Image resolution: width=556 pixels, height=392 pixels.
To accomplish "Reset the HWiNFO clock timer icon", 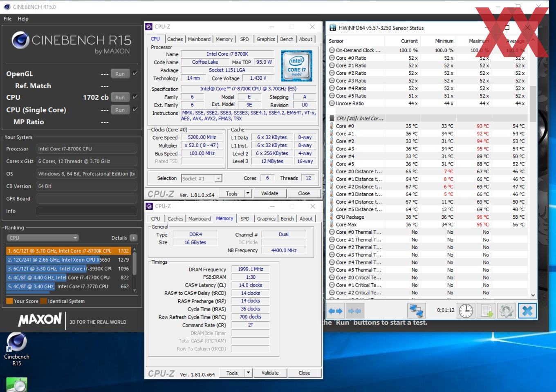I will click(466, 311).
